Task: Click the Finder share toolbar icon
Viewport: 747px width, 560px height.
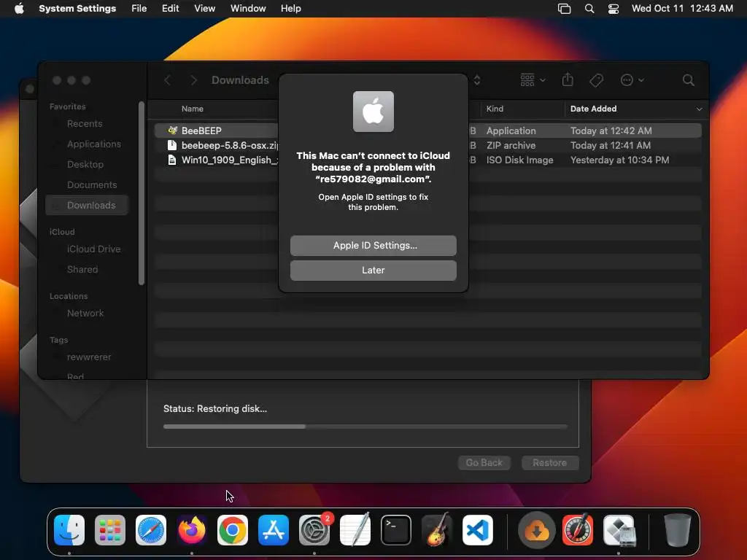Action: pos(568,80)
